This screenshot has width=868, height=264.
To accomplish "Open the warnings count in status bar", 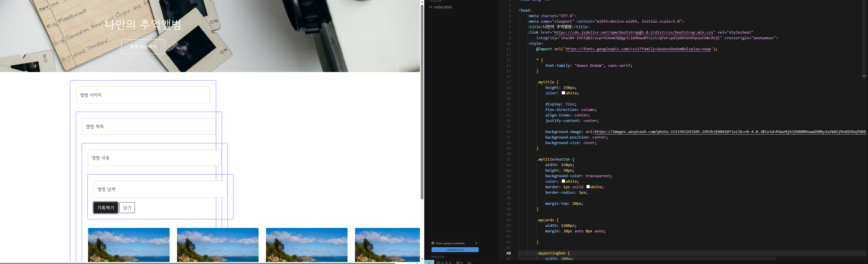I will tap(448, 263).
